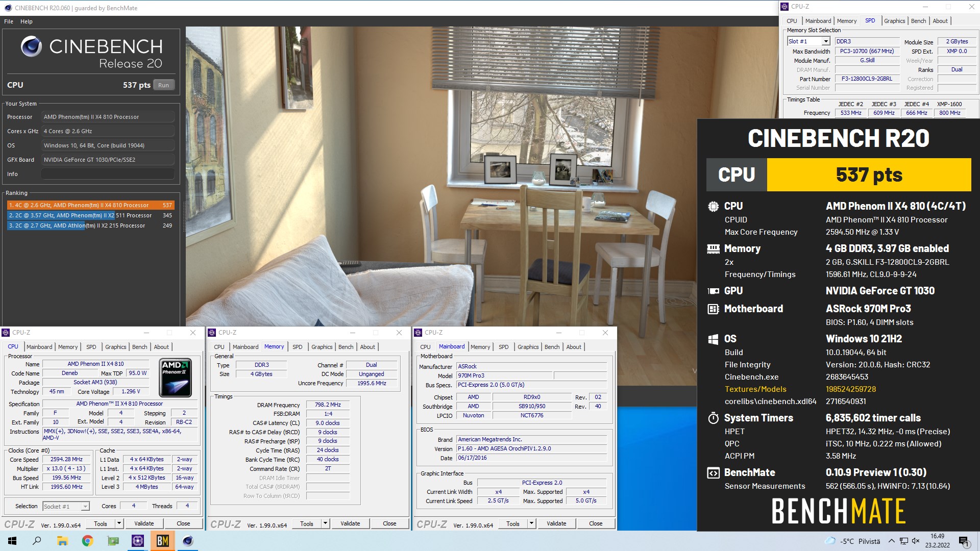
Task: Click Validate in CPU-Z Mainboard window
Action: (x=556, y=523)
